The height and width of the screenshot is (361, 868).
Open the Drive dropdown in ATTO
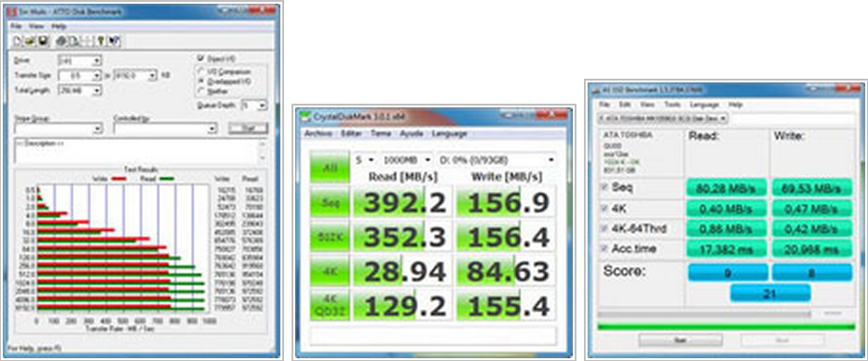click(80, 61)
